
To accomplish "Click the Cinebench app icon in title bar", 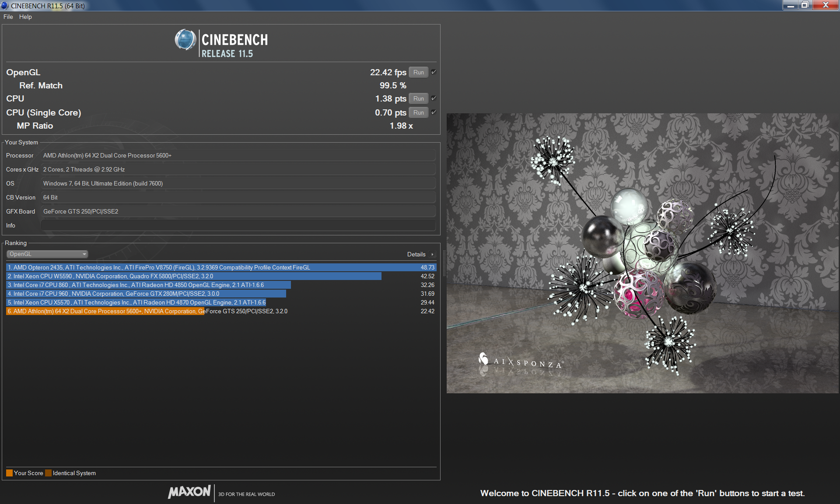I will [4, 6].
